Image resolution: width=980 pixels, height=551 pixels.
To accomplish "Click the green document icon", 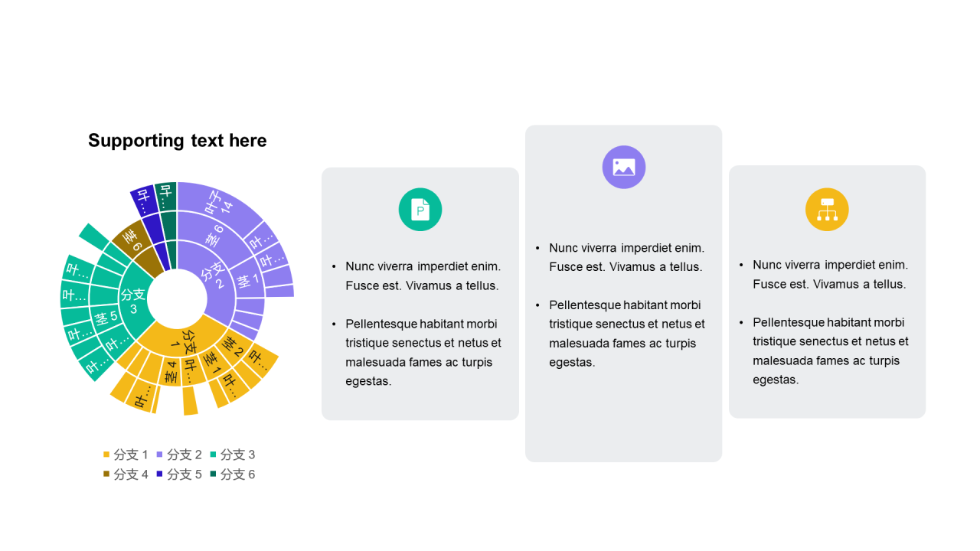I will 420,209.
